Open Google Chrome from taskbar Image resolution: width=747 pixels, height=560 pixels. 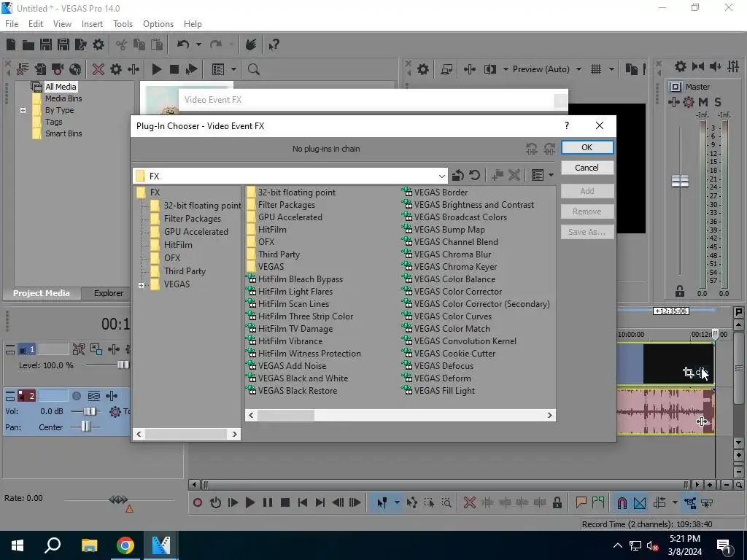125,545
